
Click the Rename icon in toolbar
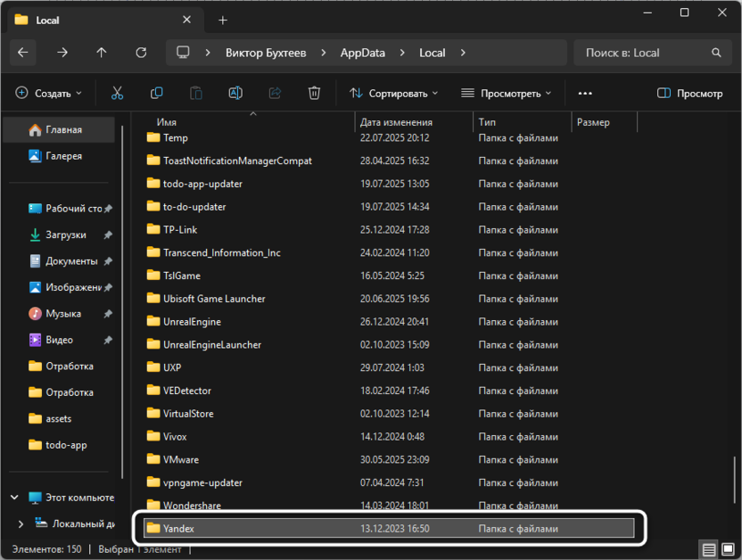pos(235,93)
